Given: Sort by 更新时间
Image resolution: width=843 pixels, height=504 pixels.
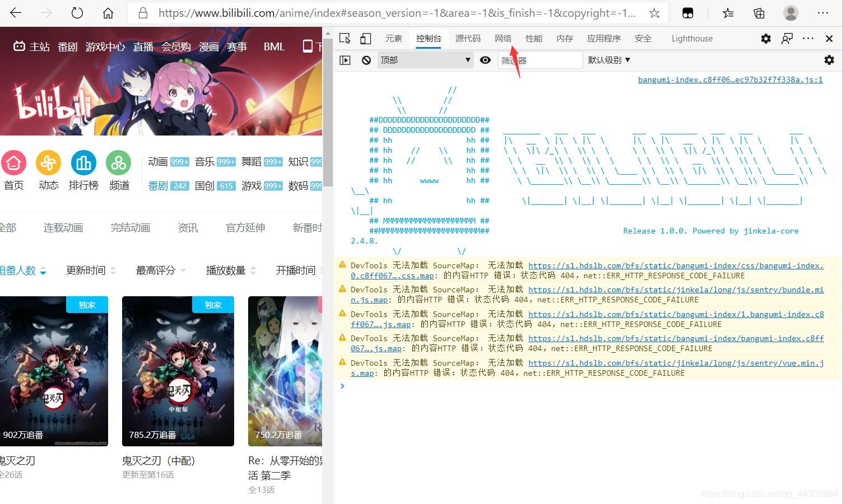Looking at the screenshot, I should pyautogui.click(x=91, y=270).
